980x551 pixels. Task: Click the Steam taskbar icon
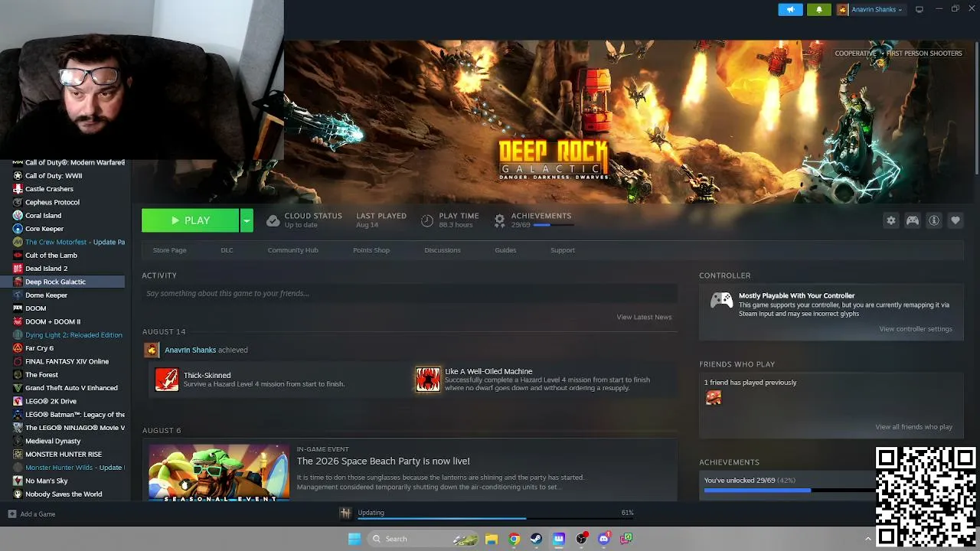click(537, 539)
